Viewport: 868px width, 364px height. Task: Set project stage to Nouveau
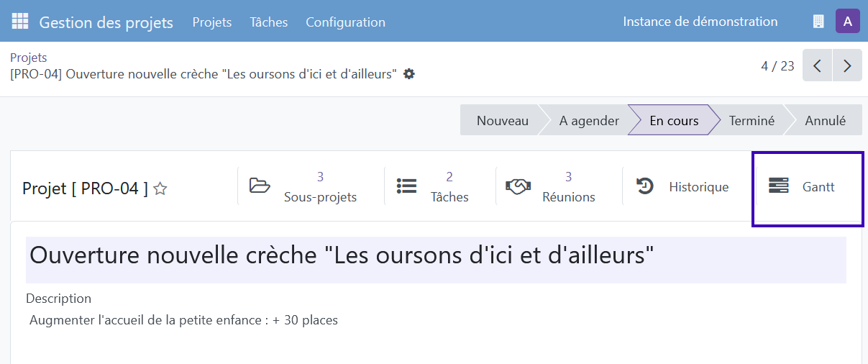502,121
